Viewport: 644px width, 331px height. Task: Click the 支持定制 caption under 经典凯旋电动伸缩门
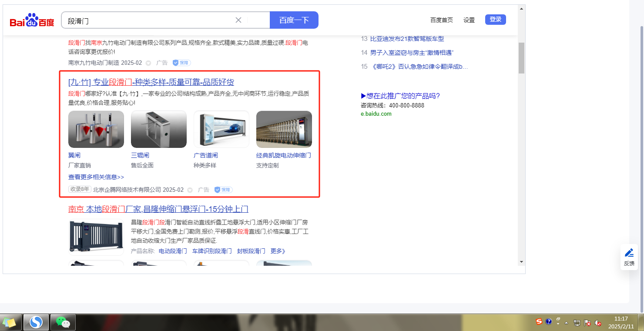268,165
